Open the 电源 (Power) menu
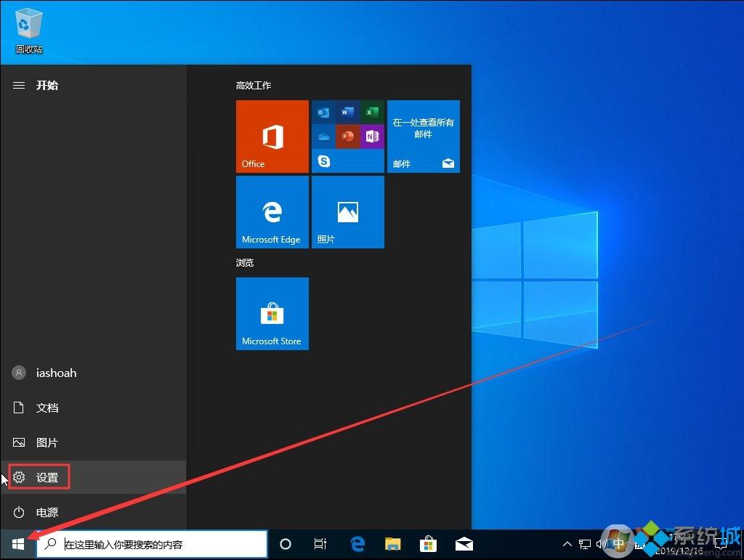The image size is (744, 560). click(x=46, y=512)
